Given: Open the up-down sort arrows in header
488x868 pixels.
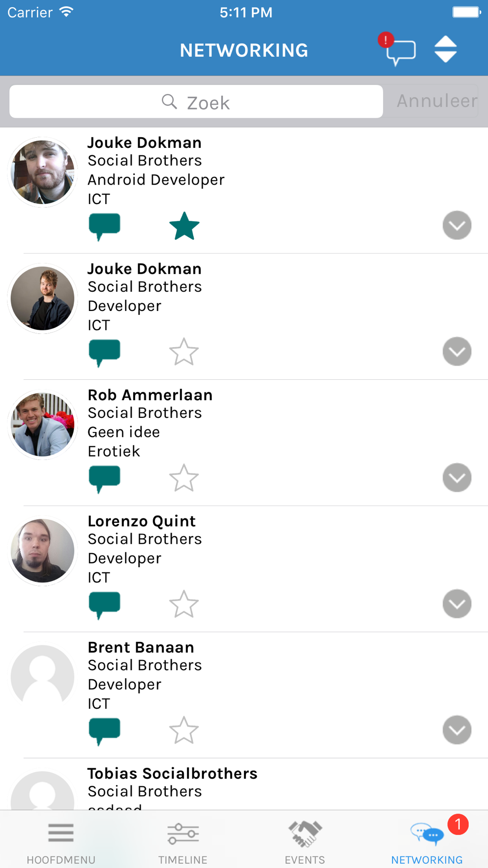Looking at the screenshot, I should [x=446, y=49].
